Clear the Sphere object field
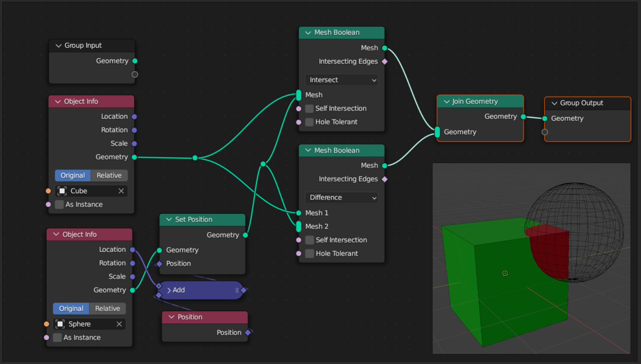The width and height of the screenshot is (641, 364). click(x=119, y=324)
